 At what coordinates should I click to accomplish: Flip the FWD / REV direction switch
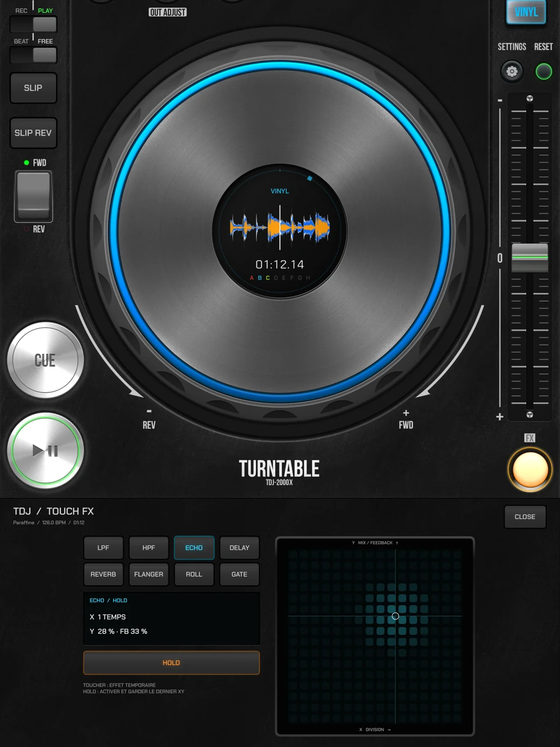(33, 196)
